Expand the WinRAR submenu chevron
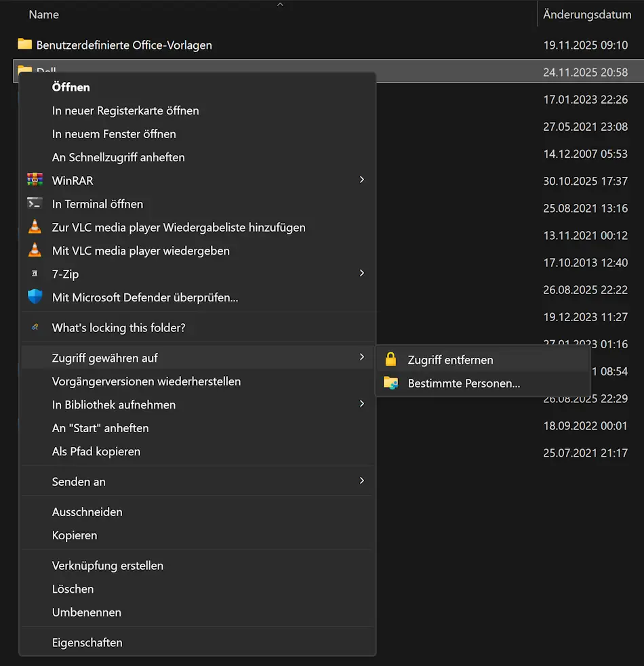 361,180
